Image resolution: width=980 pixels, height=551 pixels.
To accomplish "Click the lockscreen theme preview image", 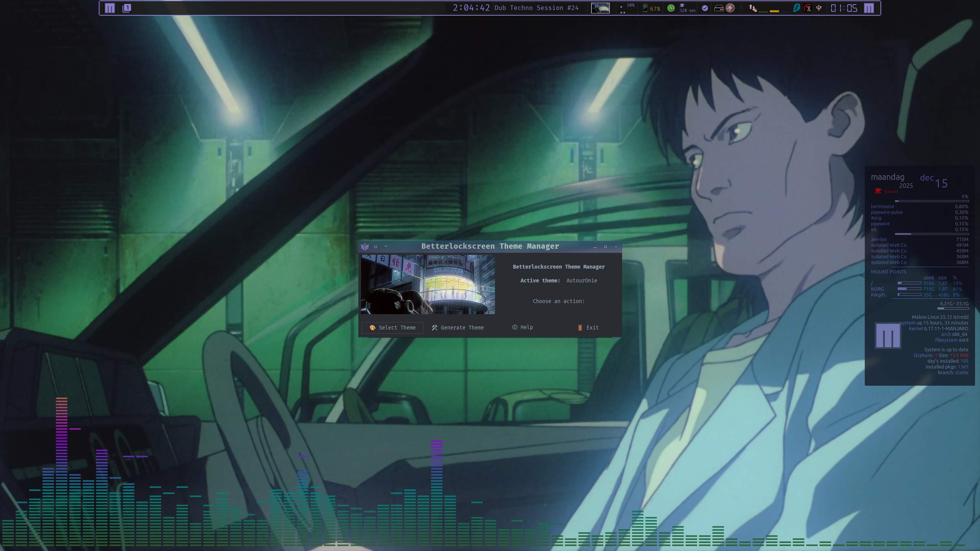I will click(x=428, y=285).
